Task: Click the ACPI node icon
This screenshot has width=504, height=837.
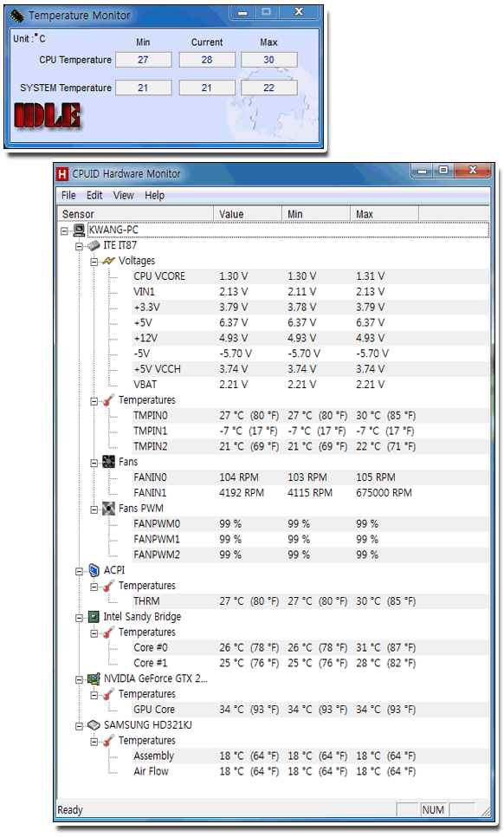Action: point(94,571)
